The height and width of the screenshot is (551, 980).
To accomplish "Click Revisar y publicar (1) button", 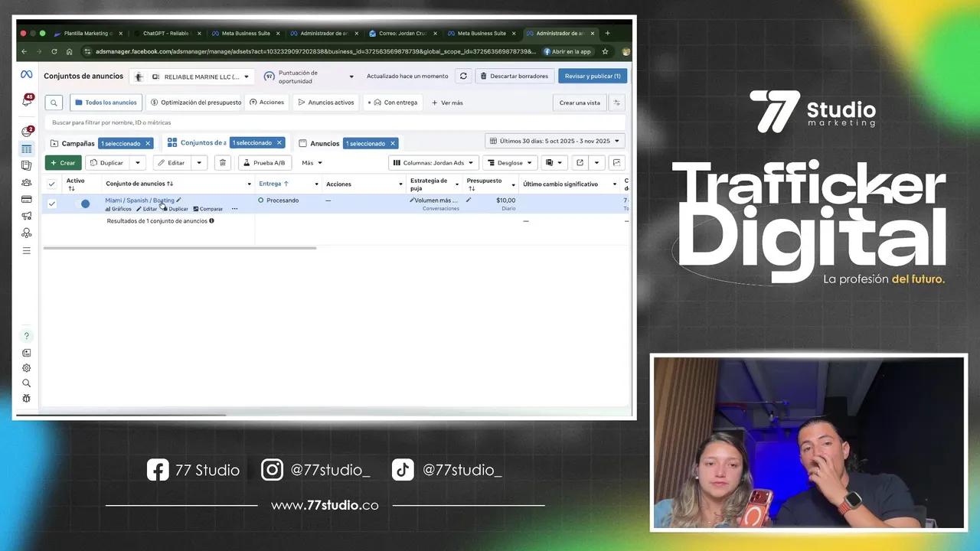I will tap(593, 76).
